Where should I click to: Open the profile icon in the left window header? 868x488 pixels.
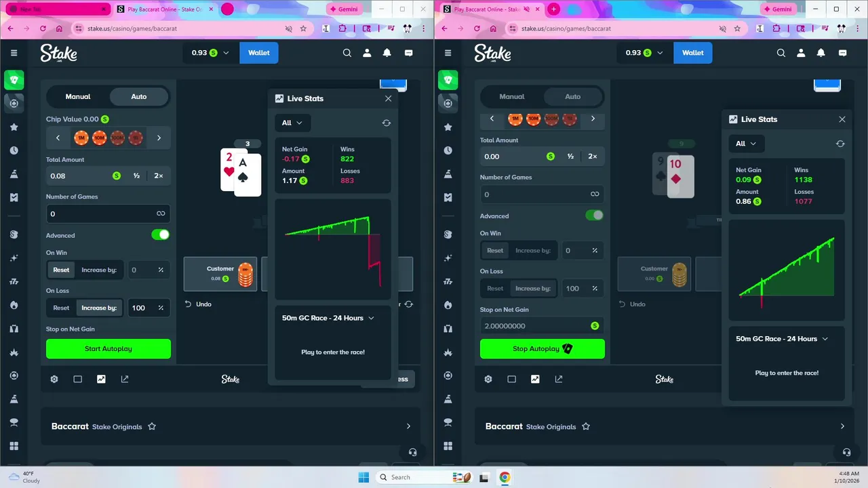pyautogui.click(x=367, y=53)
